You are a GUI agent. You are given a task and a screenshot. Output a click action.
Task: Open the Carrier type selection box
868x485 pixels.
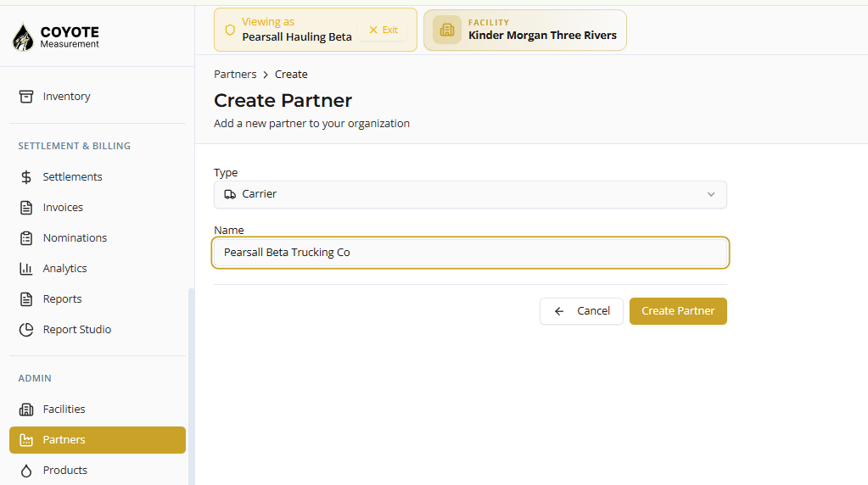click(x=470, y=195)
